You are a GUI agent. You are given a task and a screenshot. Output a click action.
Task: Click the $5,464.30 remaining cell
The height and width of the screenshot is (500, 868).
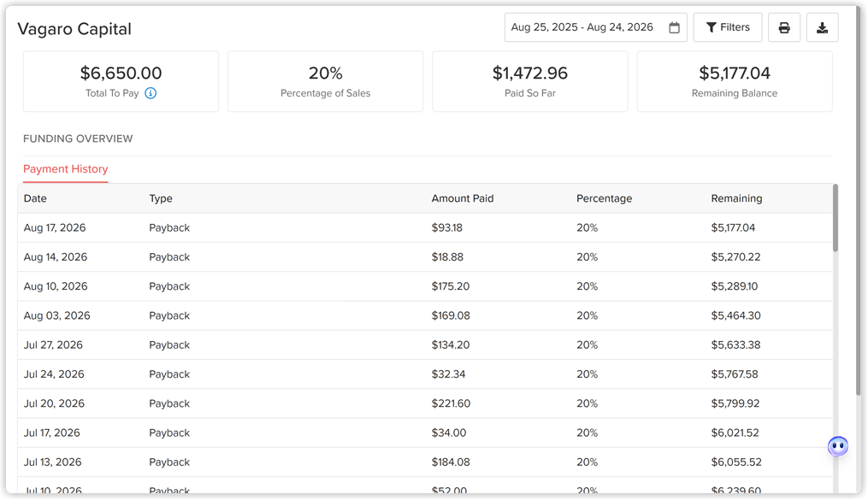[735, 316]
